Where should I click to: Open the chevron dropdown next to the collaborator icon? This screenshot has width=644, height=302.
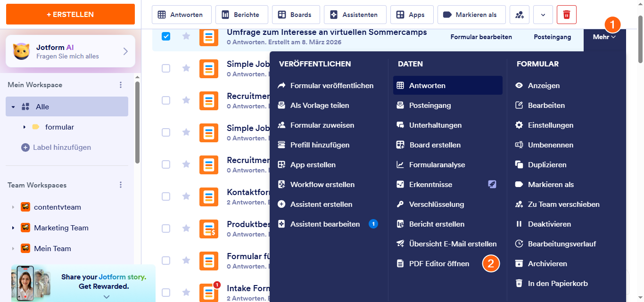click(543, 15)
